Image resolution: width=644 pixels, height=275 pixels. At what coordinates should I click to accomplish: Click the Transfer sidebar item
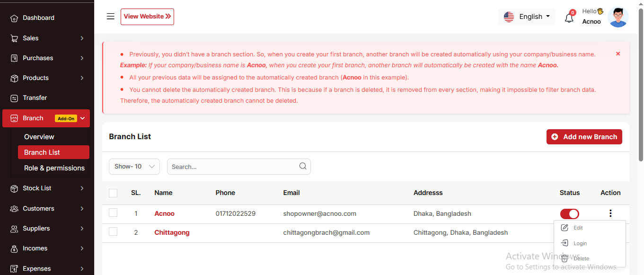click(x=35, y=98)
